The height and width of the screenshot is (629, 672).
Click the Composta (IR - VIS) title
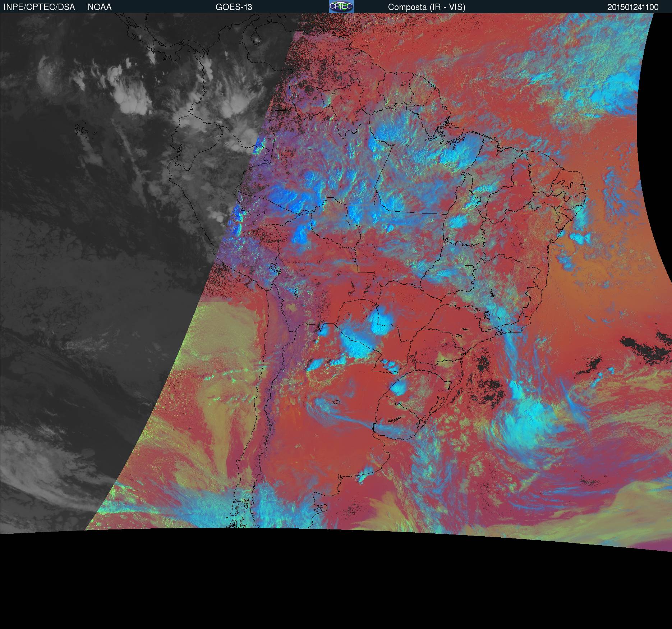tap(427, 7)
